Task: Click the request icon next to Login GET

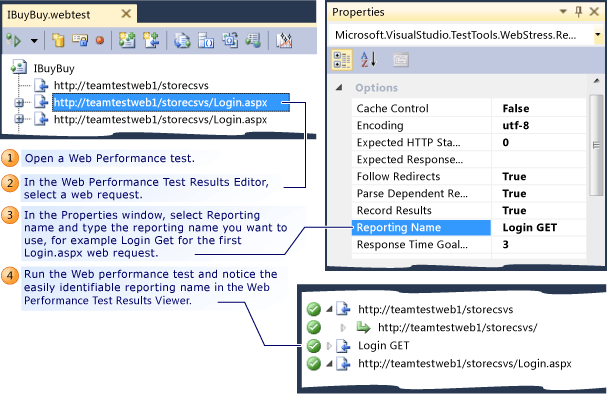Action: click(343, 346)
